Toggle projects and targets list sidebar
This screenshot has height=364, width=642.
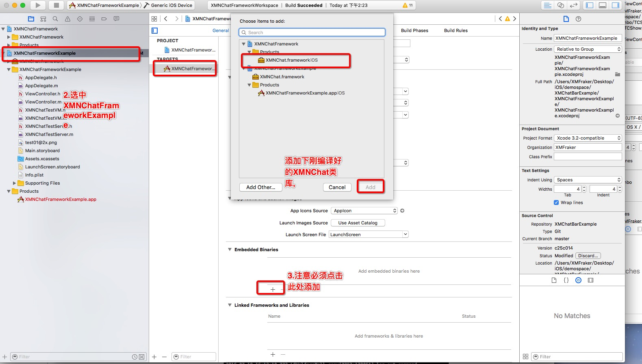154,30
